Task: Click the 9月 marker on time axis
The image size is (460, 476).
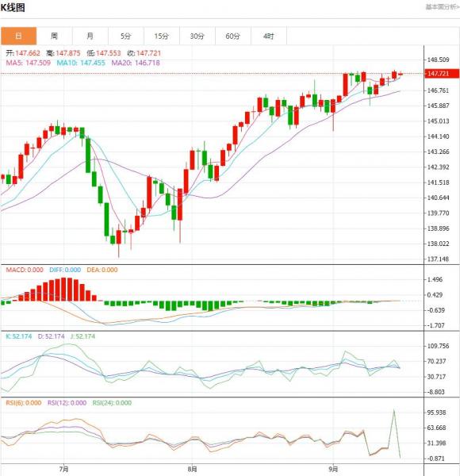Action: 333,469
